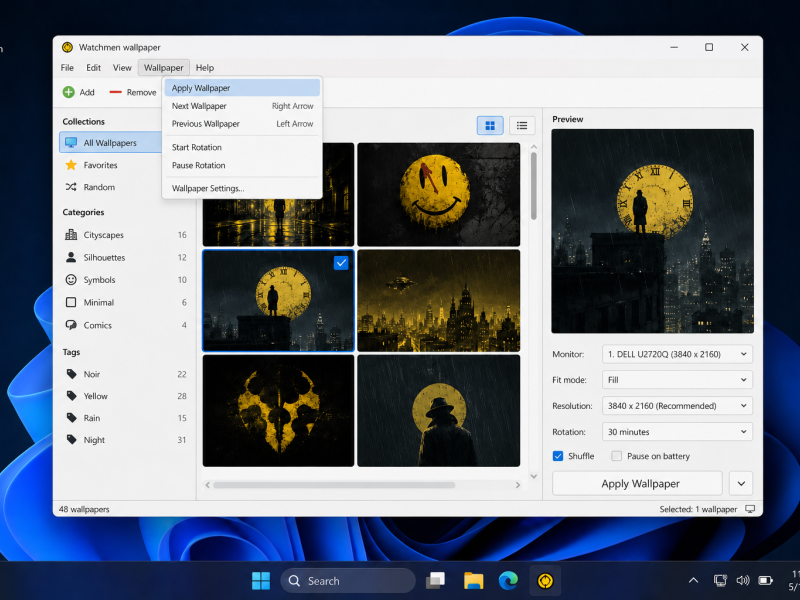Click the gallery scroll right arrow

(x=518, y=485)
